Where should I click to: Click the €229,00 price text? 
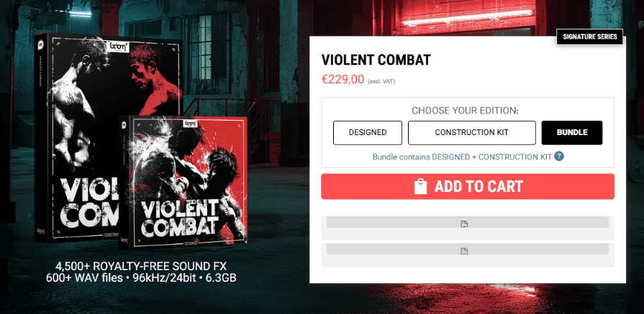click(x=343, y=80)
